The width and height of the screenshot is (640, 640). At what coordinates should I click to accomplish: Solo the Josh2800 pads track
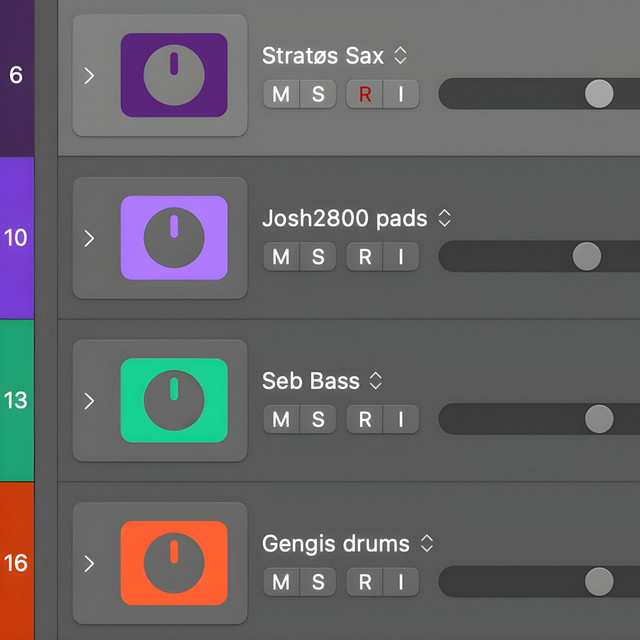point(318,257)
